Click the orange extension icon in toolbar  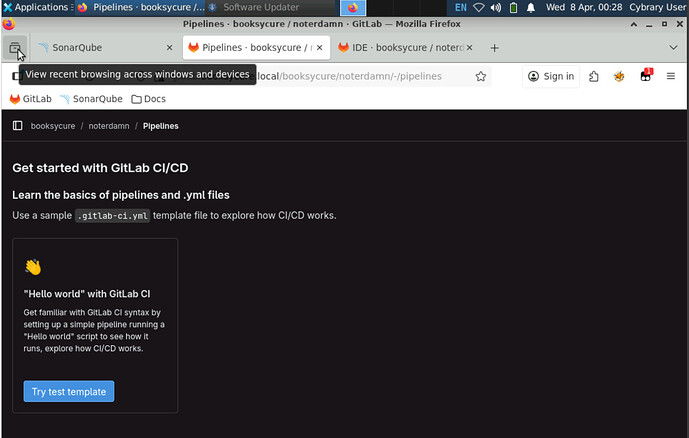pos(619,76)
